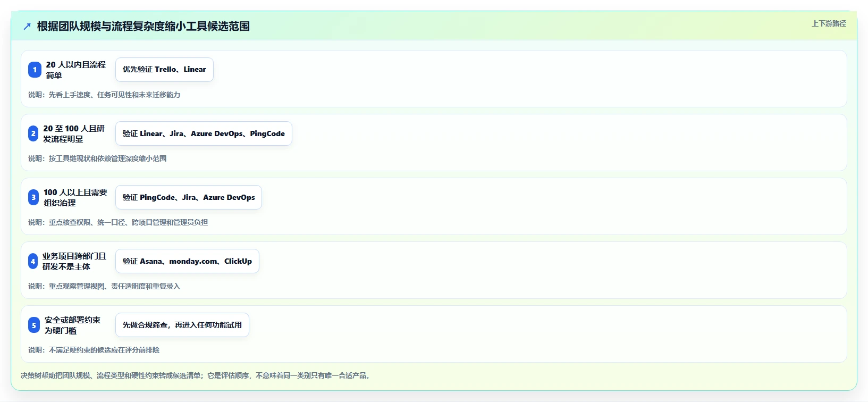Click the footer text starting 决策树帮助把团队规模

pos(196,375)
